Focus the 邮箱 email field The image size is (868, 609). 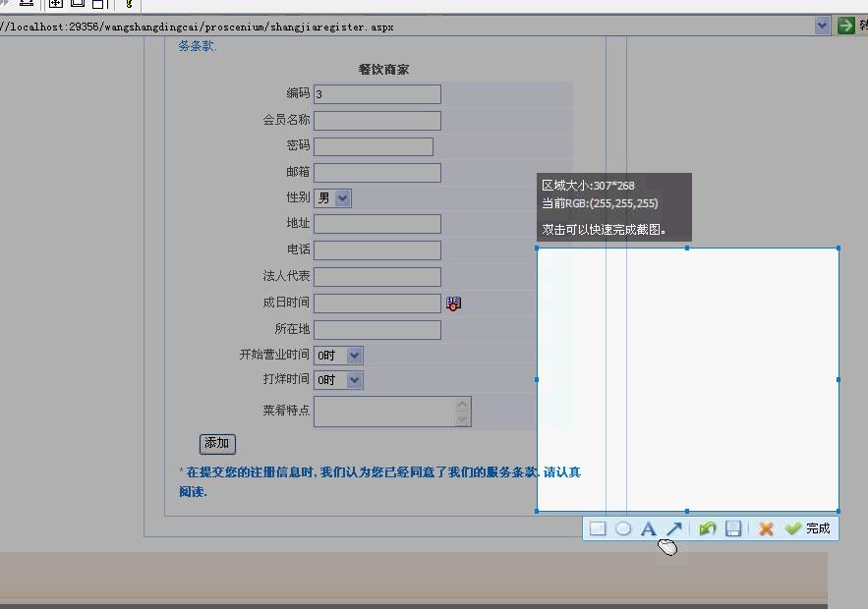377,173
